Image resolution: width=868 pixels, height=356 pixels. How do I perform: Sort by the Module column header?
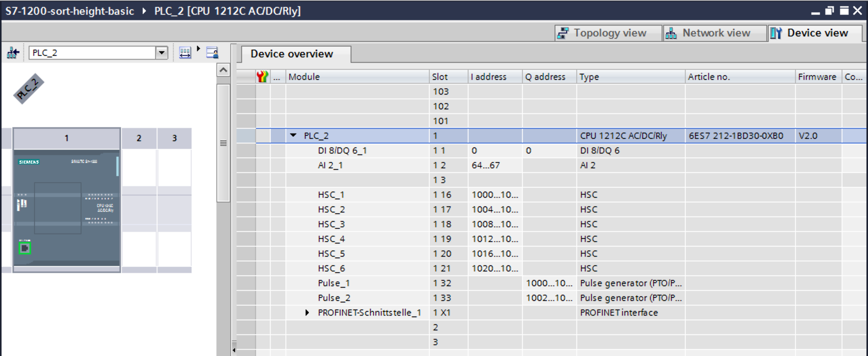tap(357, 77)
